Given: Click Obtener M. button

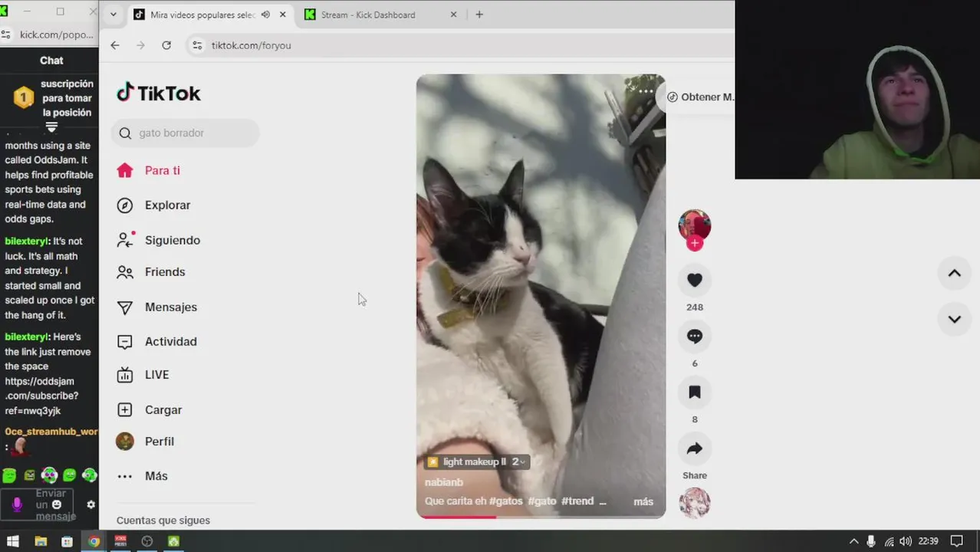Looking at the screenshot, I should tap(700, 97).
